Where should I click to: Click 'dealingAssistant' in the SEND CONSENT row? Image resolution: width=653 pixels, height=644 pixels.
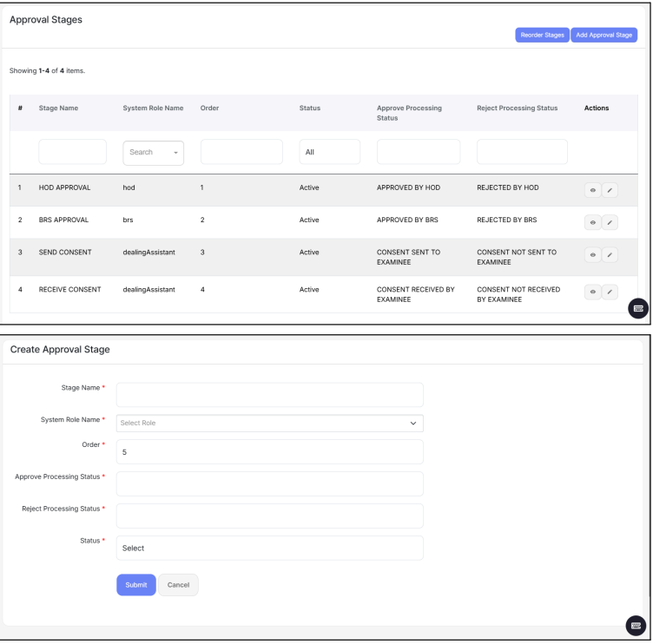click(x=148, y=253)
